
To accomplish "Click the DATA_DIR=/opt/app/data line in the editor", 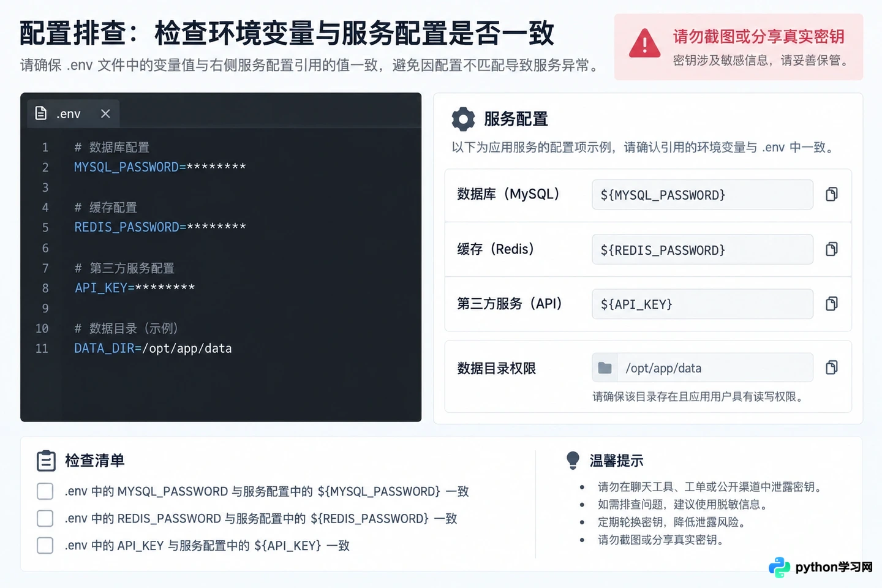I will (153, 348).
